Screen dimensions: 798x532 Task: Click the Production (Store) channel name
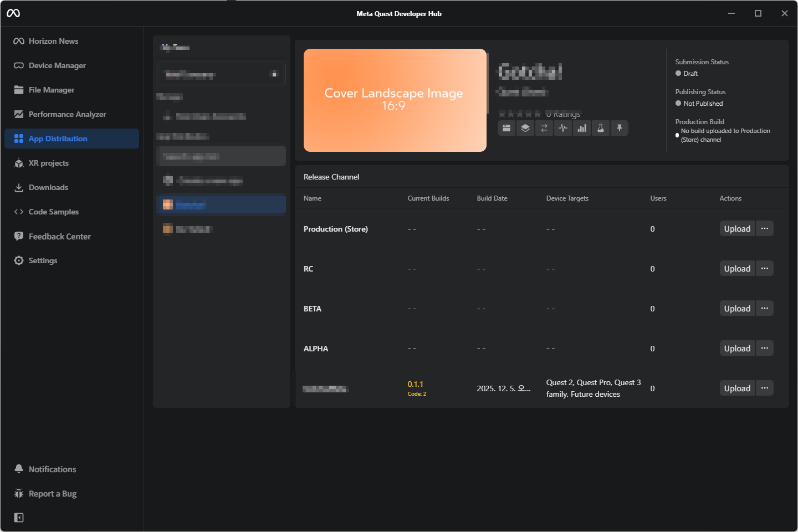point(336,229)
